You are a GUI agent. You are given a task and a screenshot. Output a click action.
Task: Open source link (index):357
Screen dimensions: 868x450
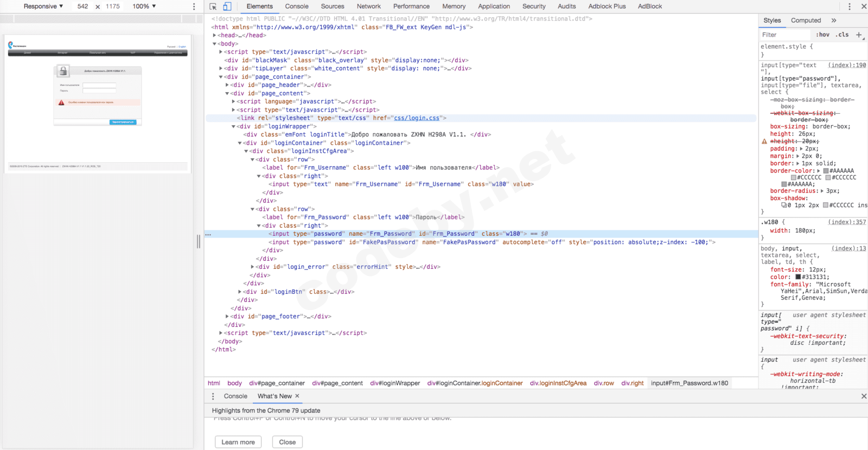point(847,222)
